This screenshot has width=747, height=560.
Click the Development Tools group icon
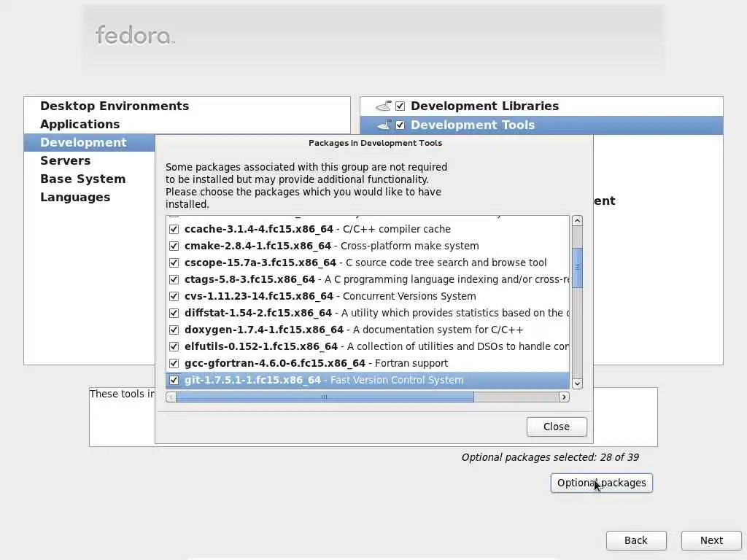pyautogui.click(x=384, y=125)
